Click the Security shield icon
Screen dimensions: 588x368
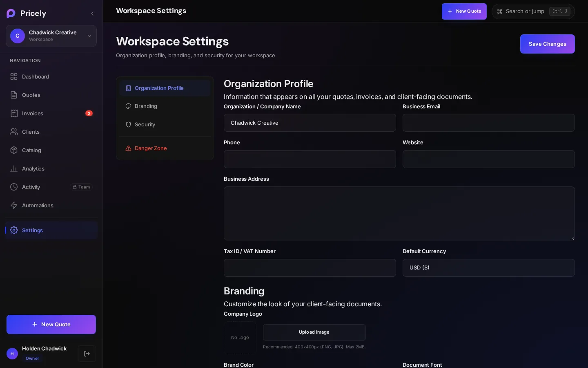[128, 124]
